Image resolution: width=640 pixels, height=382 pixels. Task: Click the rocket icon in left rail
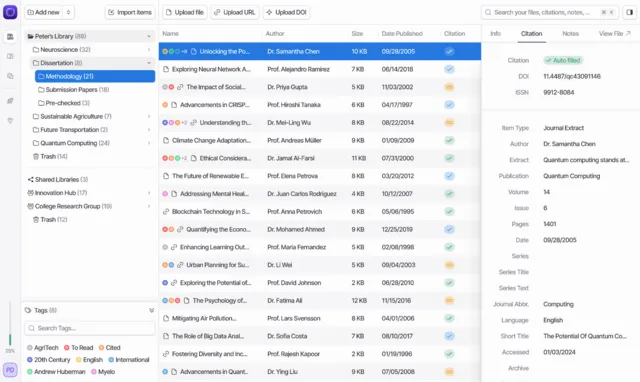10,100
